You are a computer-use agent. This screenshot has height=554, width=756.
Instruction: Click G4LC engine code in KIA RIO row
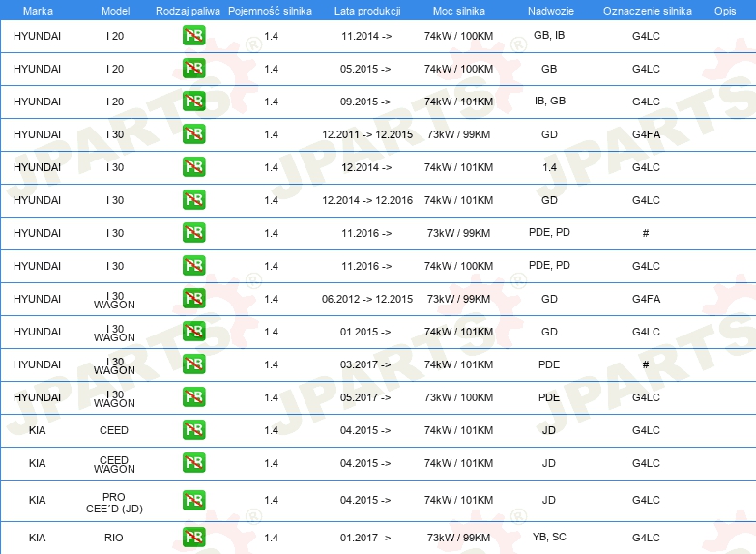coord(646,538)
